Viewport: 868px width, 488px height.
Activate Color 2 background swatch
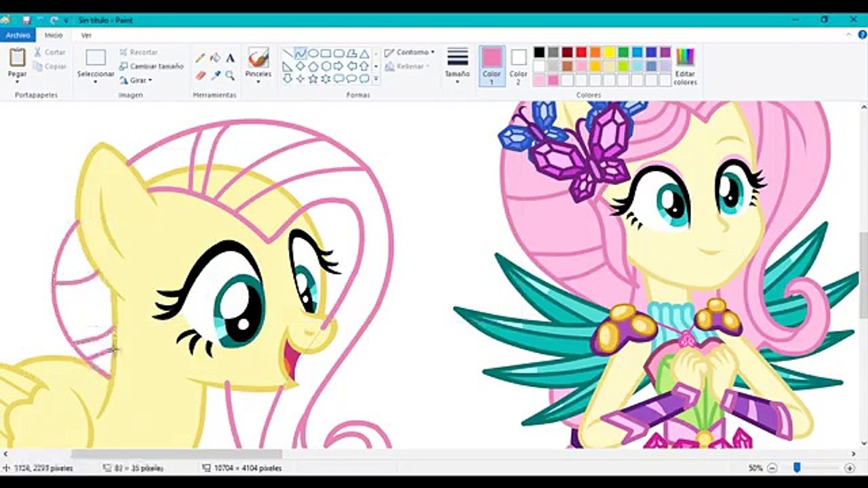pyautogui.click(x=519, y=66)
